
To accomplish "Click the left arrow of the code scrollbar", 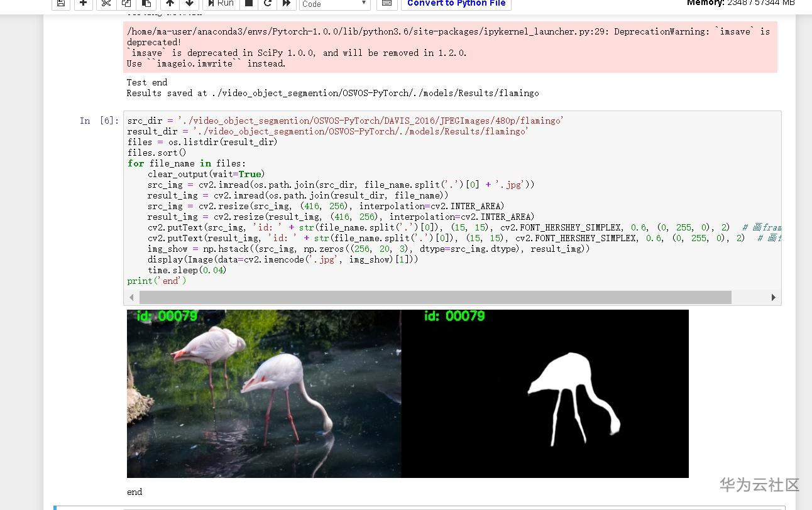I will click(x=131, y=297).
